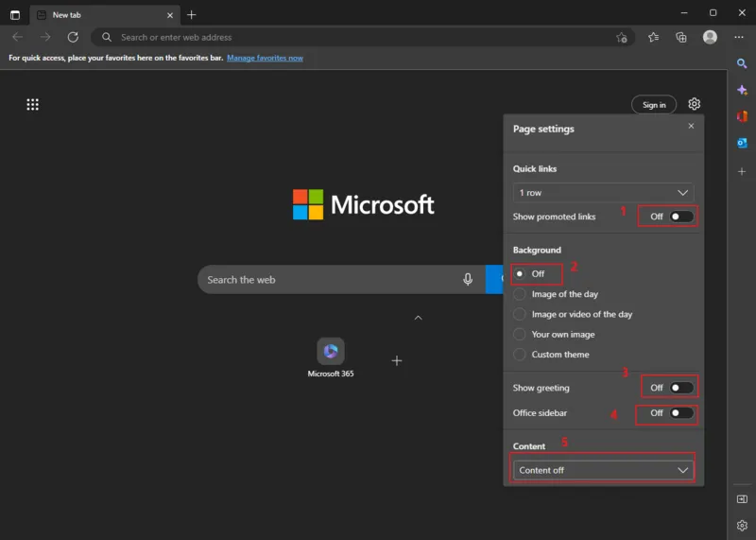
Task: Click the voice search microphone icon
Action: [x=467, y=279]
